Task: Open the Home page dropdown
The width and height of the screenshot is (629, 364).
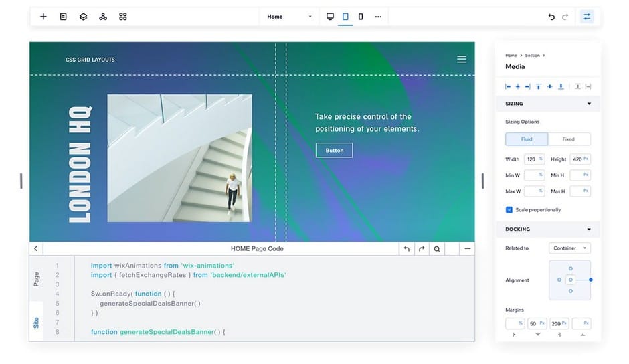Action: coord(289,17)
